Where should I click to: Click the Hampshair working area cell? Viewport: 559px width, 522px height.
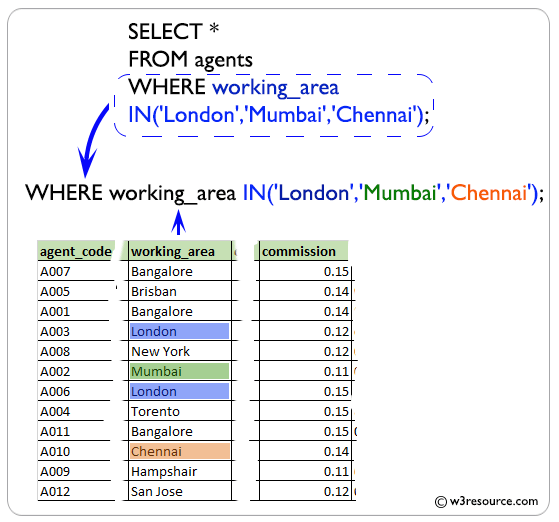click(x=180, y=471)
